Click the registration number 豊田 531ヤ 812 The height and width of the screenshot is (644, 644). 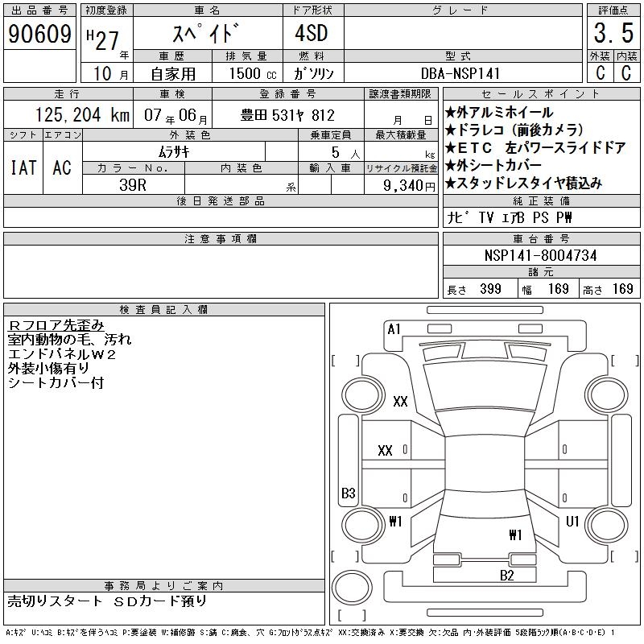(287, 115)
